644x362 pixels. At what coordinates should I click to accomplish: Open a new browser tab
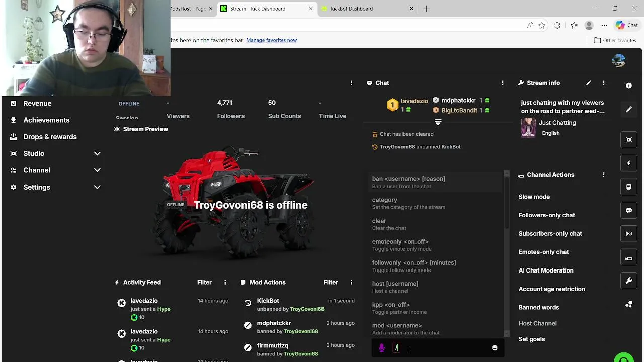426,9
